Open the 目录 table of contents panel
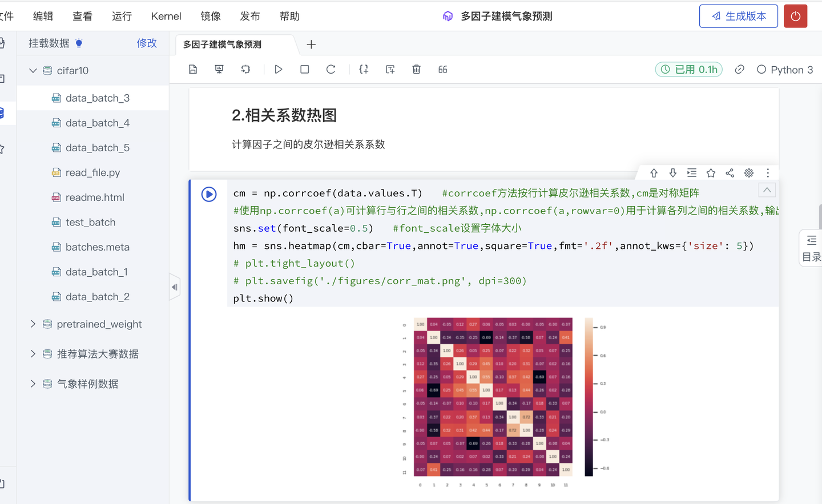Image resolution: width=822 pixels, height=504 pixels. [811, 248]
